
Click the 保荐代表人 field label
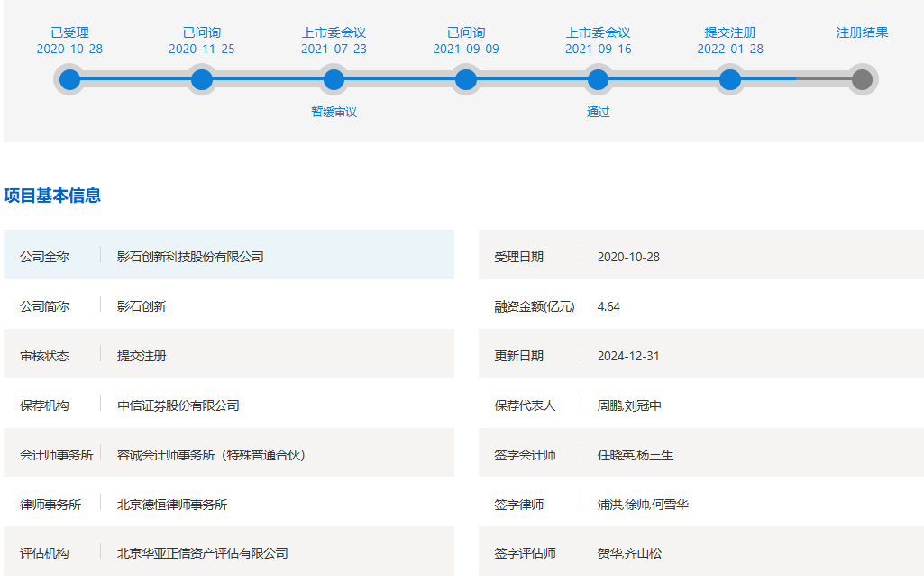click(x=525, y=405)
